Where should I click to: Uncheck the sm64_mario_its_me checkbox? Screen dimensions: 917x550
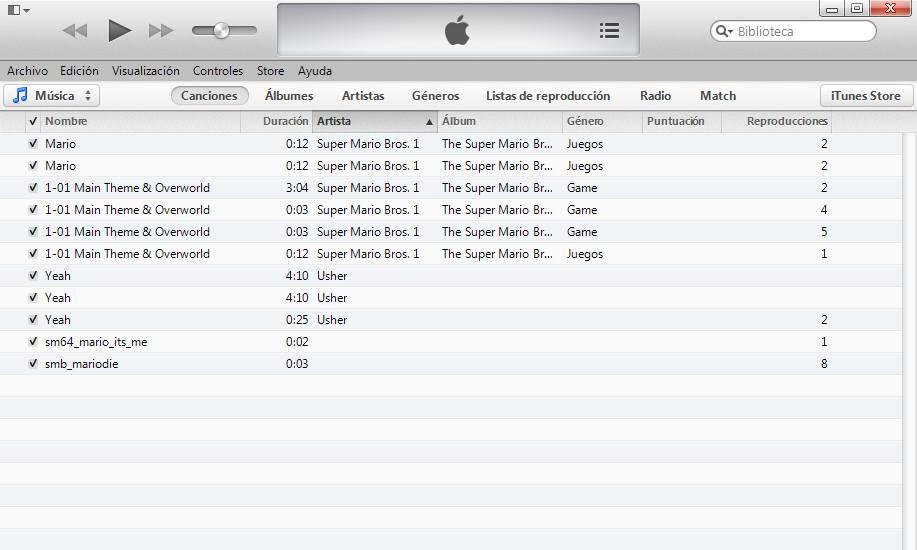click(x=33, y=342)
